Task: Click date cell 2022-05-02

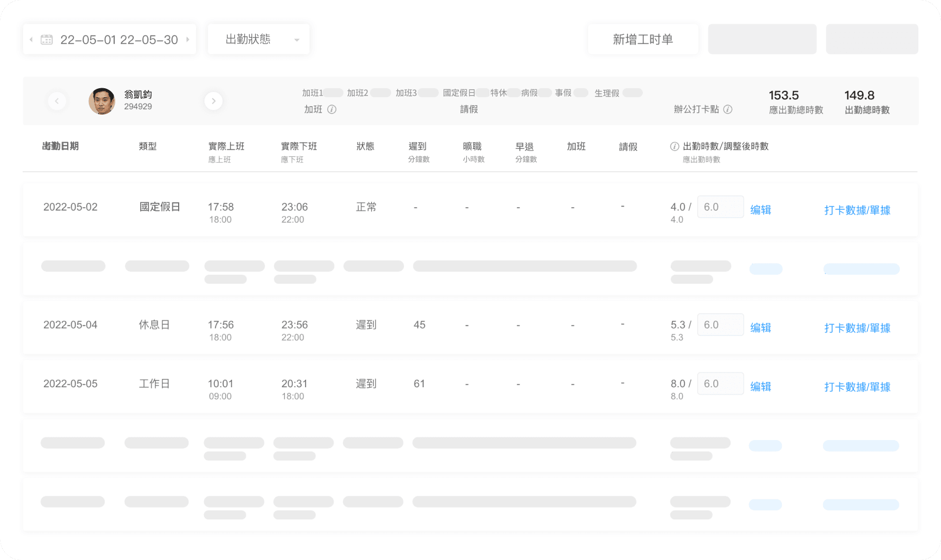Action: [70, 207]
